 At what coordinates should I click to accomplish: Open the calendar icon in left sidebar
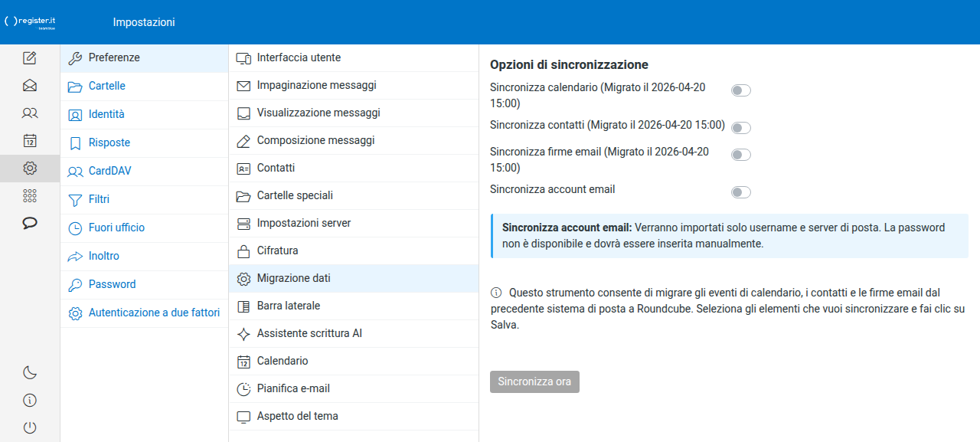(30, 140)
